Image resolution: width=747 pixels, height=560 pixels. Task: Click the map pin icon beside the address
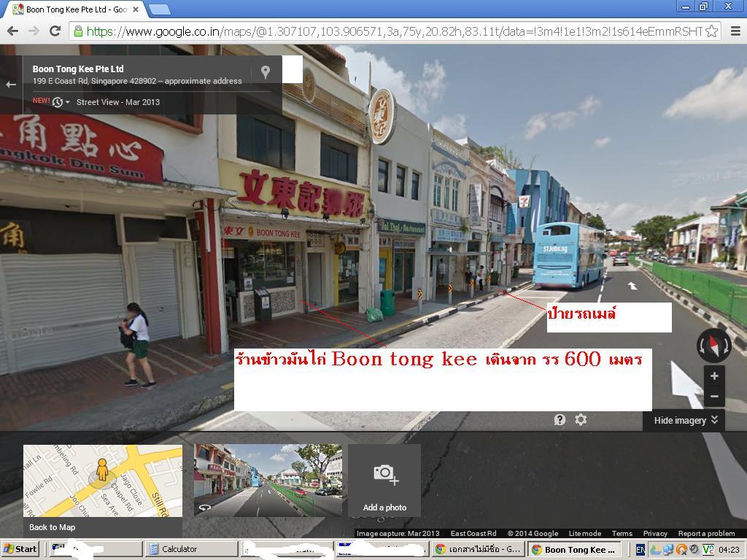point(266,72)
